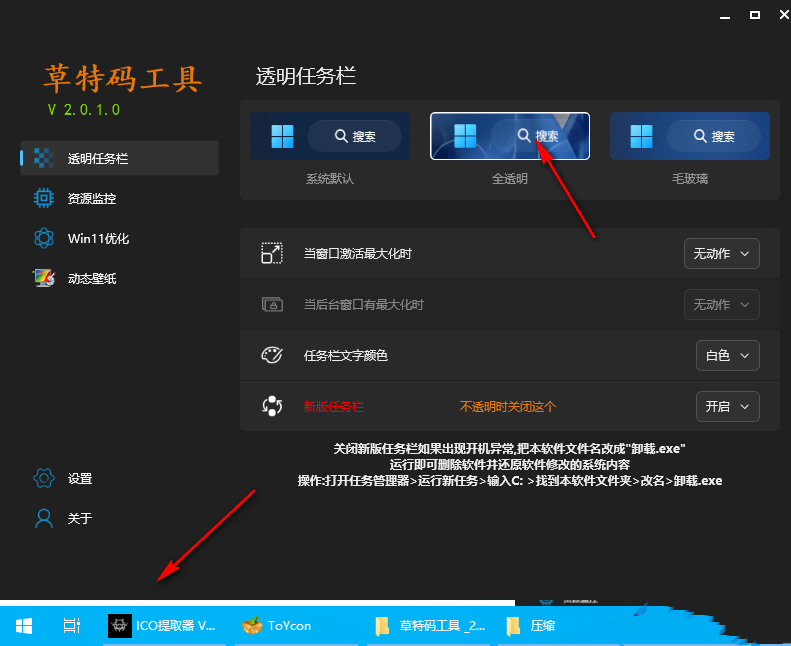Select the 全透明 taskbar style thumbnail

(510, 136)
